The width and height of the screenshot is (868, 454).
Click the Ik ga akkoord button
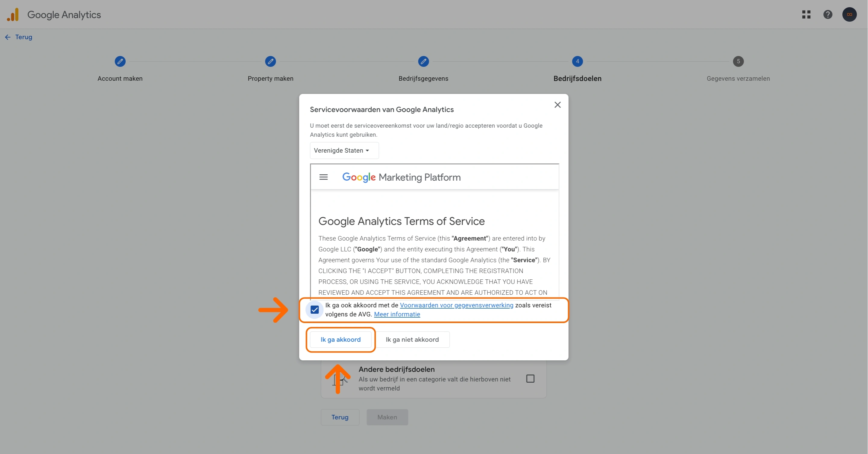pyautogui.click(x=340, y=339)
